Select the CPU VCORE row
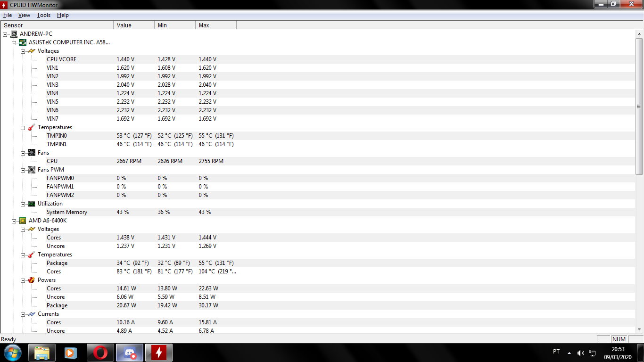The image size is (644, 362). click(318, 59)
